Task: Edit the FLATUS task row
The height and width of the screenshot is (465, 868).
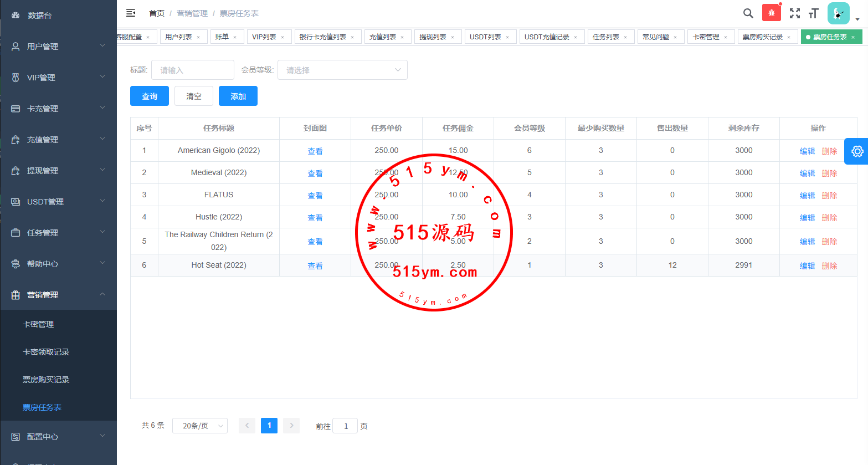Action: click(x=807, y=196)
